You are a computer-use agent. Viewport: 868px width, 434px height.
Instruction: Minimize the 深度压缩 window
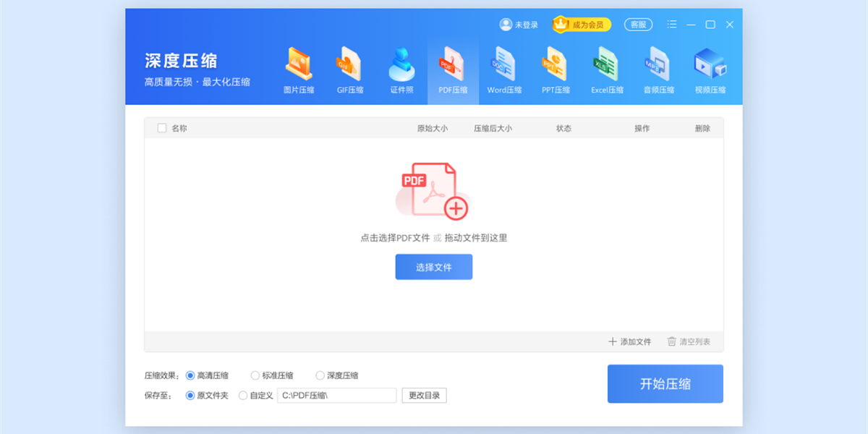coord(692,25)
